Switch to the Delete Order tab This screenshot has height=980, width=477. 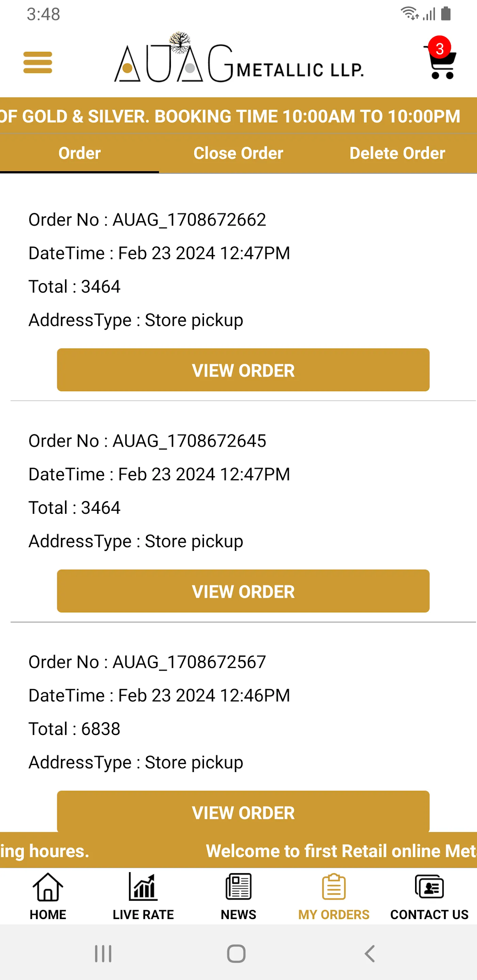(397, 153)
